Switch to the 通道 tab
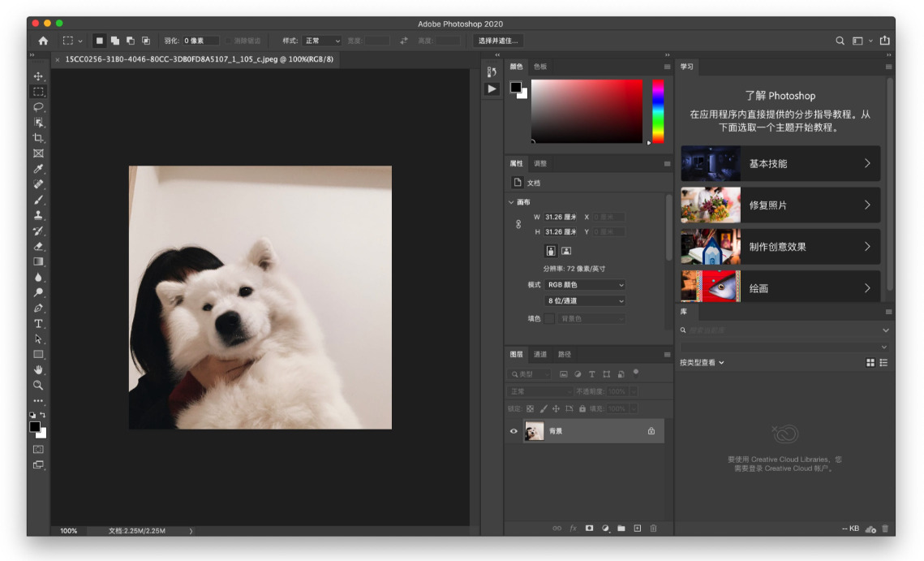Image resolution: width=924 pixels, height=561 pixels. (540, 354)
